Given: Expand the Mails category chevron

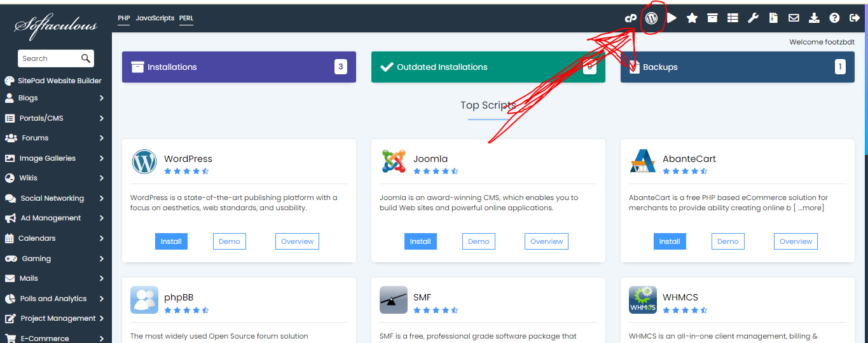Looking at the screenshot, I should (x=102, y=278).
